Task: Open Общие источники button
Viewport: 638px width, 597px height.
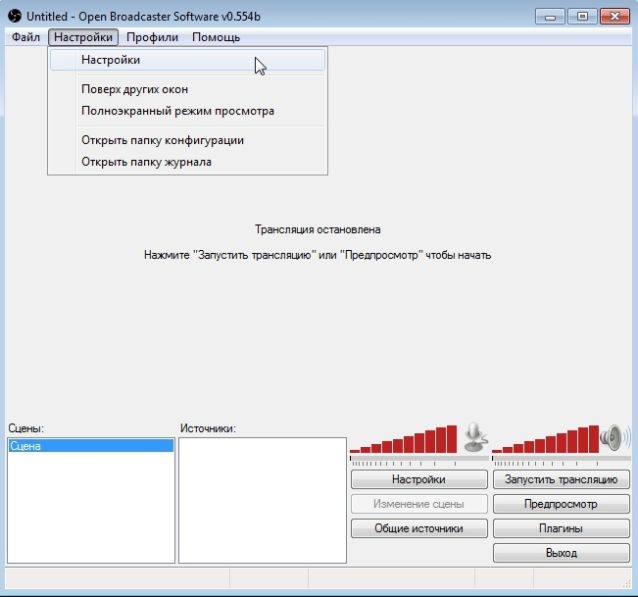Action: coord(418,528)
